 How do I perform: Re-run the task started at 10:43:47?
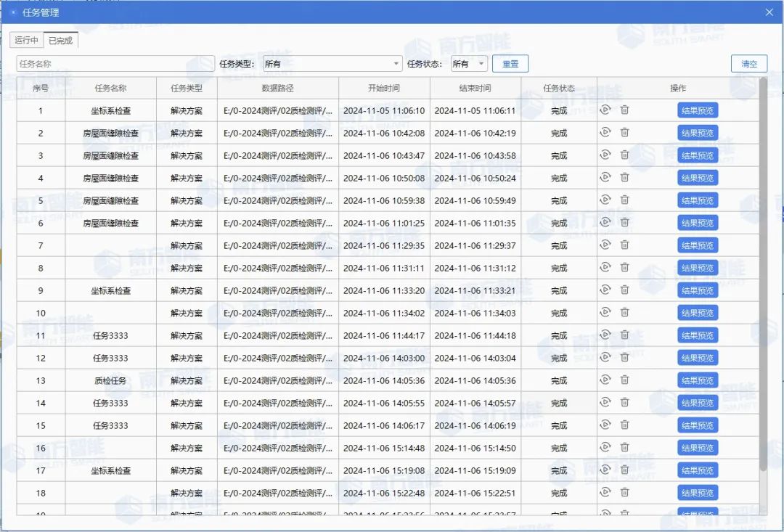click(605, 155)
